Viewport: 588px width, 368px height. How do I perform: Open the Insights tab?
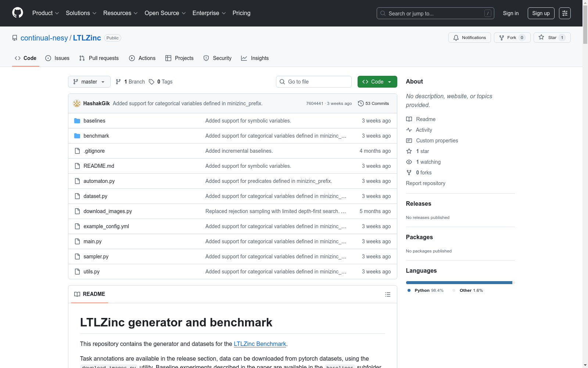(255, 58)
